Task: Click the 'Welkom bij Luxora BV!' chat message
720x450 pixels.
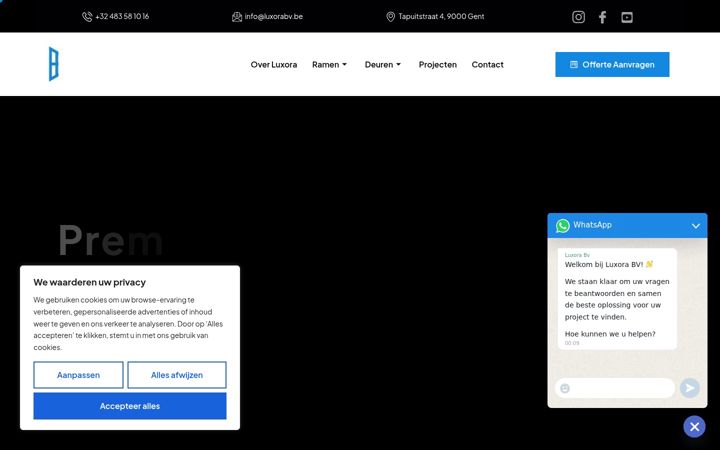Action: point(609,264)
